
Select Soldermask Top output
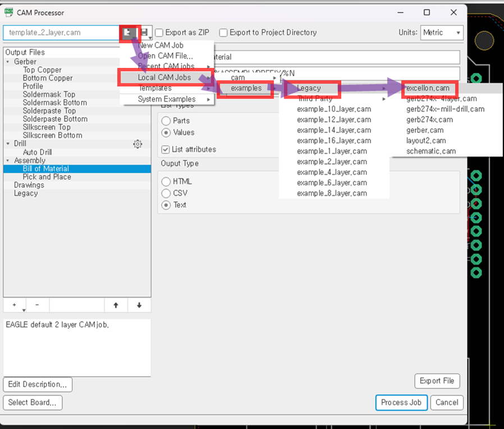click(49, 94)
